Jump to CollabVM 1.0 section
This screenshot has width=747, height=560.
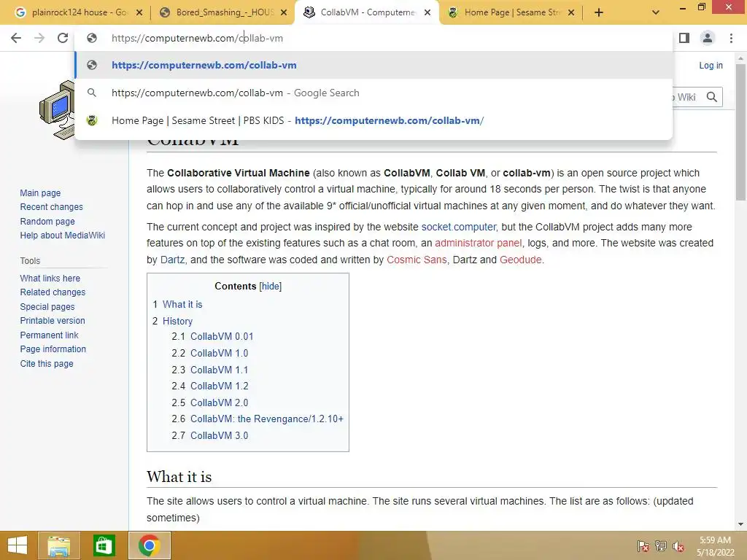(x=219, y=353)
